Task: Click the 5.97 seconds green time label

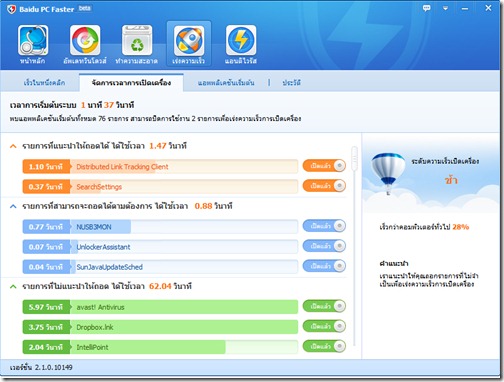Action: 46,307
